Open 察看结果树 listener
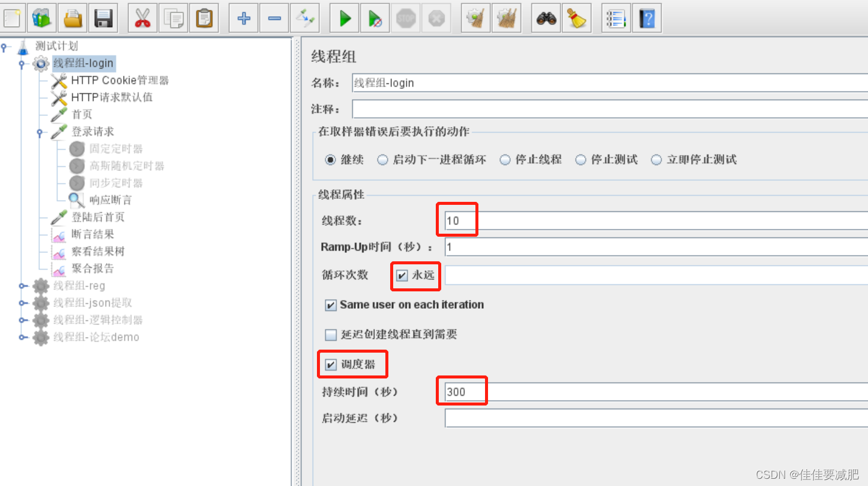Image resolution: width=868 pixels, height=486 pixels. [98, 252]
